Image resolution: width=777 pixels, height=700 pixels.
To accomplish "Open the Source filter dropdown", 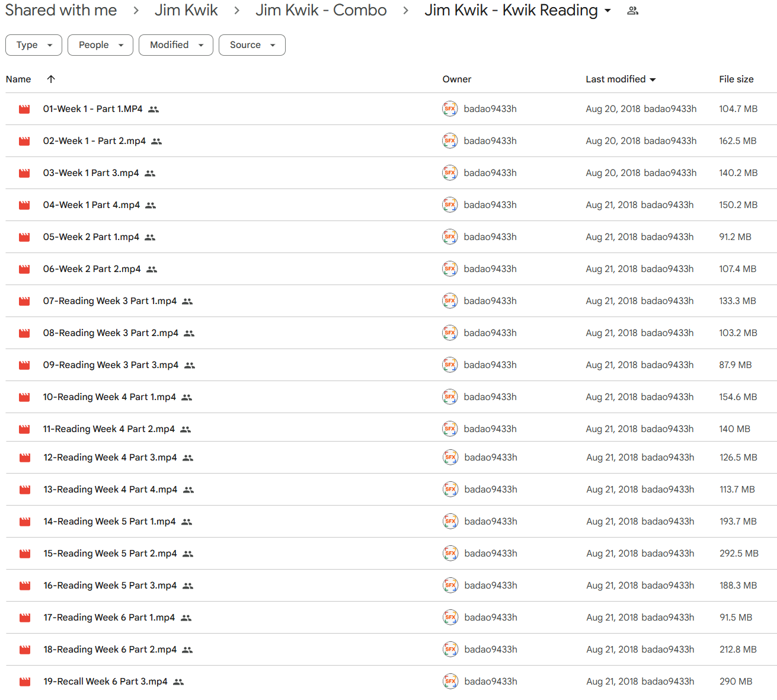I will (252, 45).
